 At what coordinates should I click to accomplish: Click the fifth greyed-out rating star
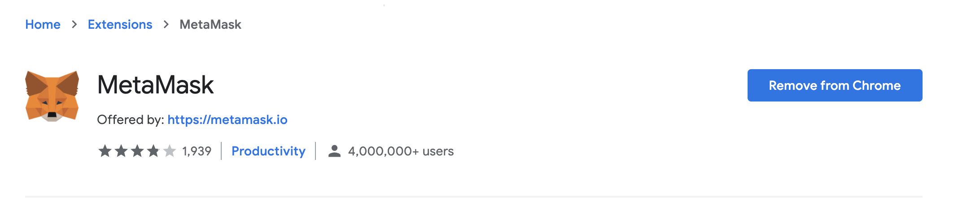(x=170, y=151)
